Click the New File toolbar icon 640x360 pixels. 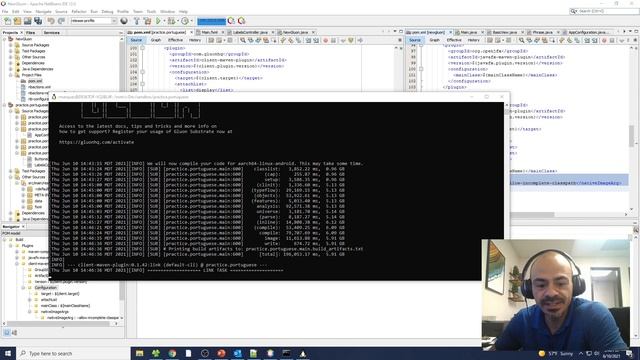(x=7, y=21)
